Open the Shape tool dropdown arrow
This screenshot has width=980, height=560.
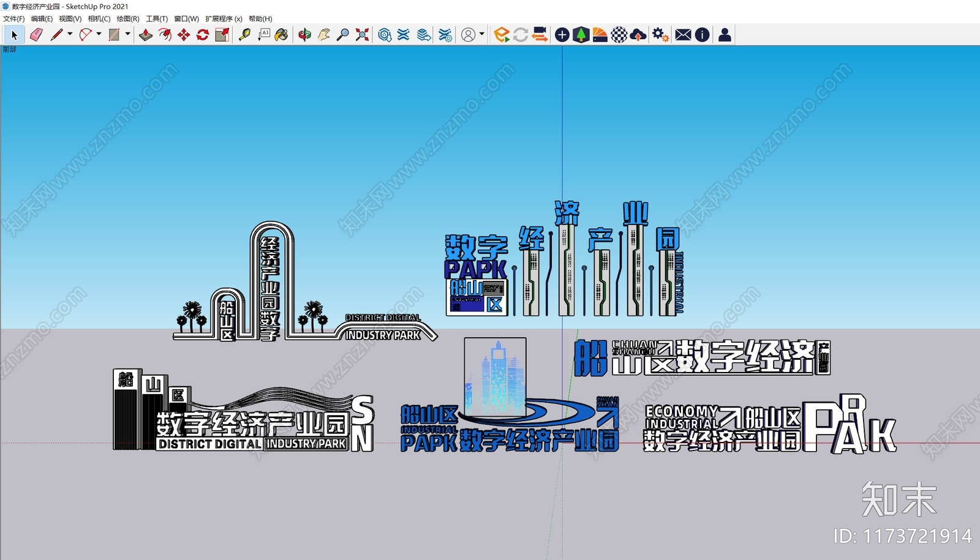click(x=127, y=34)
